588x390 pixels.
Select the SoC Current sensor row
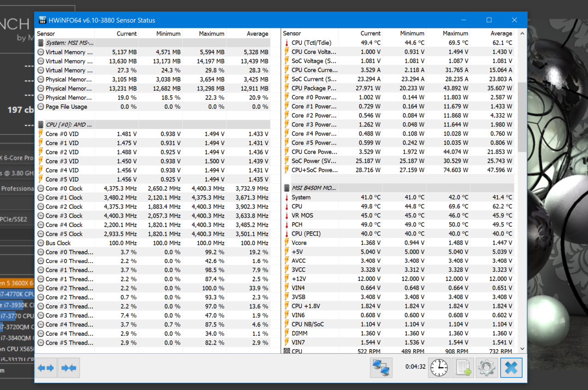point(399,79)
